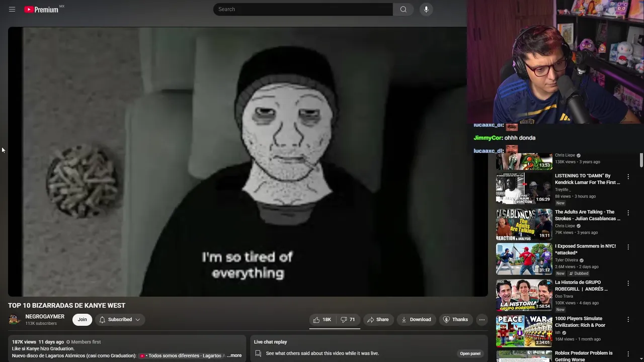Open Kendrick Lamar DAMN reaction thumbnail
This screenshot has width=644, height=362.
pos(524,189)
